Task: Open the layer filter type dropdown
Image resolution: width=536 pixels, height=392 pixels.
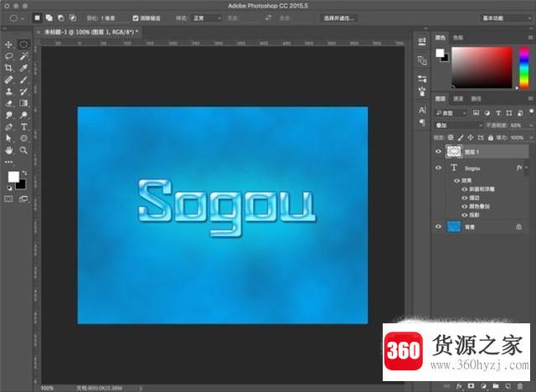Action: point(451,113)
